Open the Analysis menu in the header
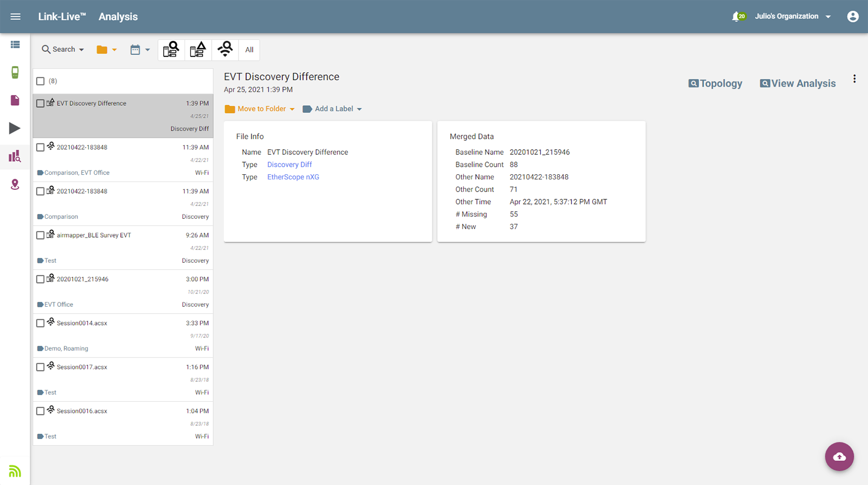The width and height of the screenshot is (868, 485). 118,16
